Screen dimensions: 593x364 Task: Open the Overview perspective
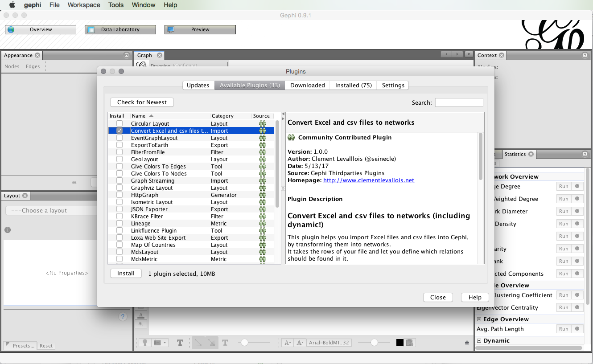[x=41, y=29]
